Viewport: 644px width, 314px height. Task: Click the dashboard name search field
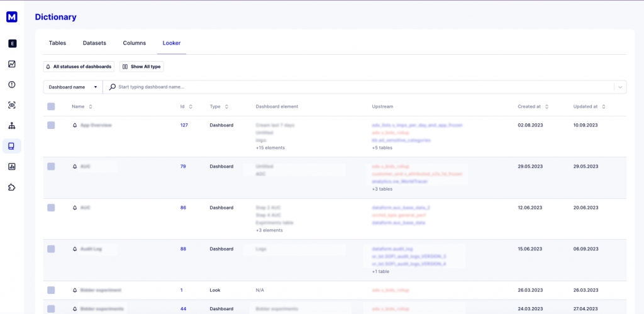pos(358,87)
